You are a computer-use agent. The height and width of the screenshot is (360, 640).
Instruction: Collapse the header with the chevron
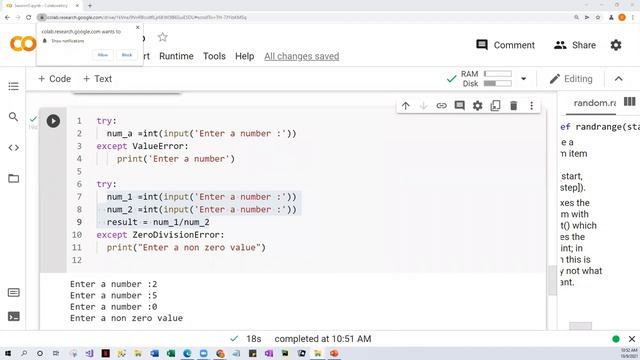pyautogui.click(x=619, y=79)
